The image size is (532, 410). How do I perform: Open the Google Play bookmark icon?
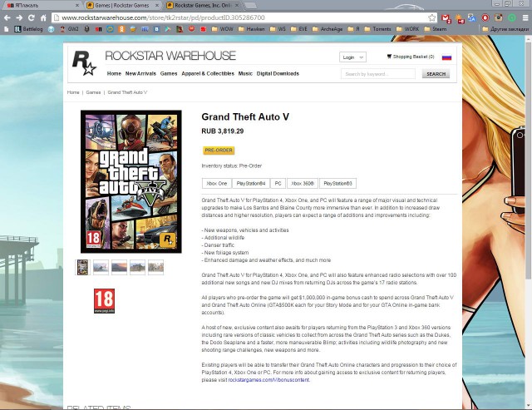click(x=168, y=29)
